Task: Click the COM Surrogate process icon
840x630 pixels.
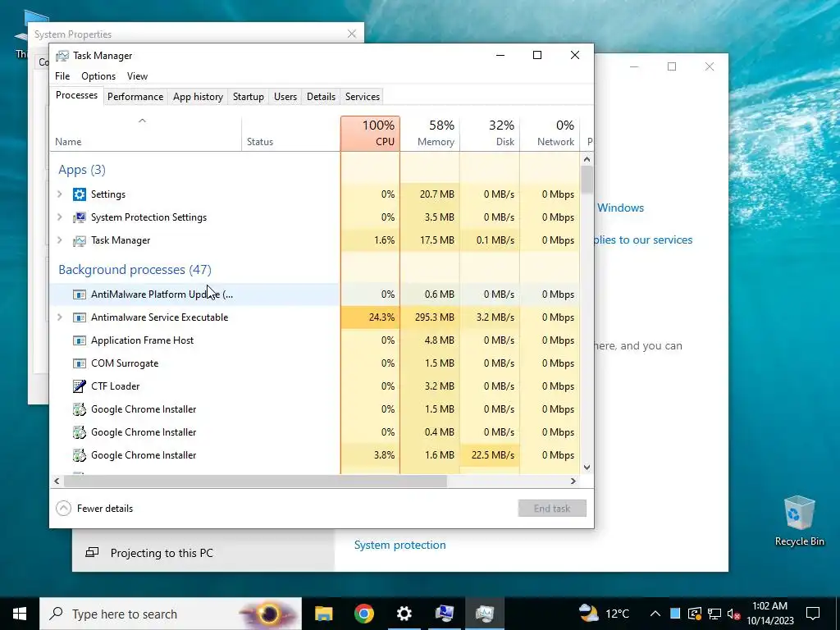Action: point(80,363)
